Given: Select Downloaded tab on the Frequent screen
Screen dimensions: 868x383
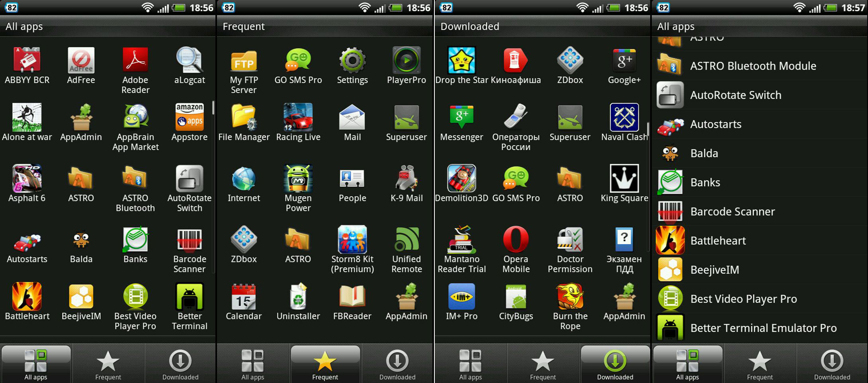Looking at the screenshot, I should (397, 364).
